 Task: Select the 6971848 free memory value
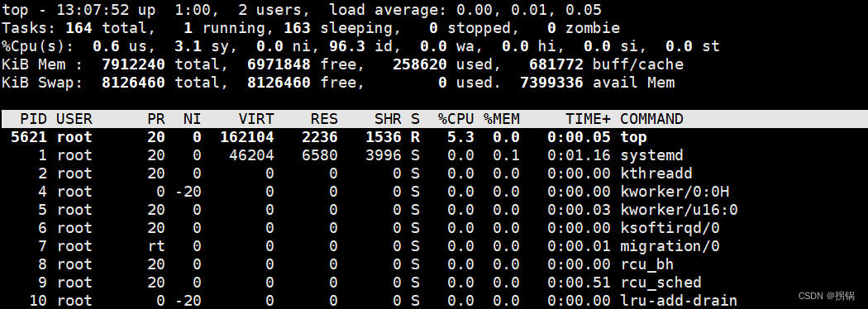[x=279, y=64]
